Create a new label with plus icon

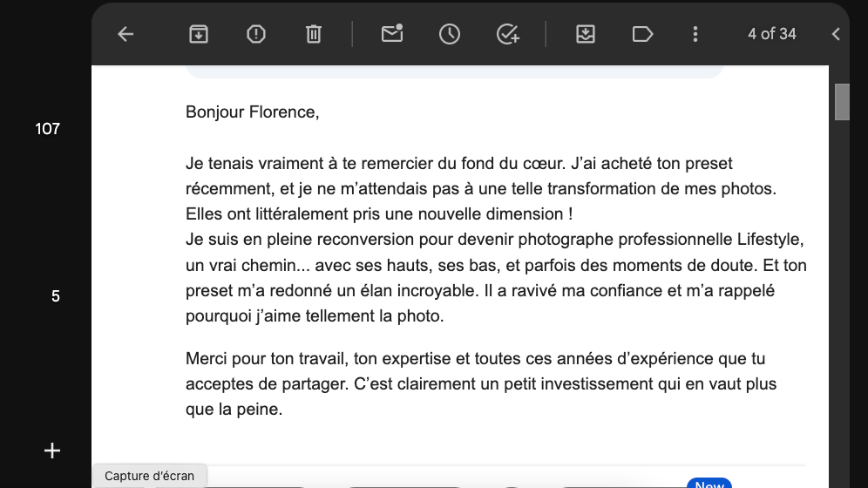tap(52, 451)
